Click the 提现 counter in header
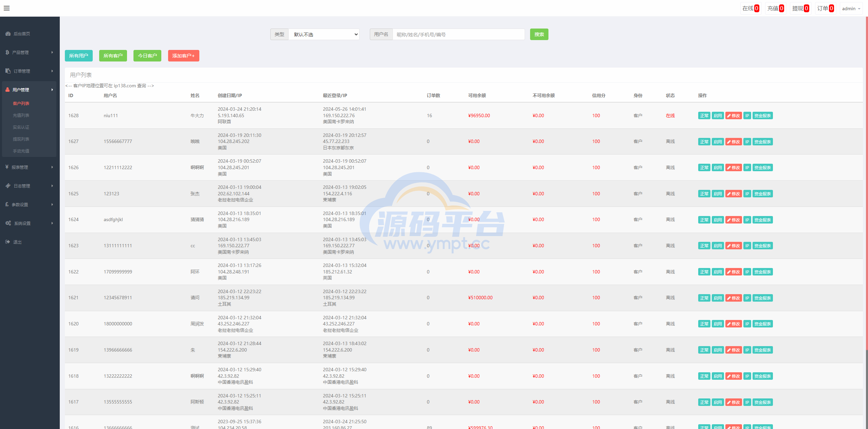Image resolution: width=868 pixels, height=429 pixels. pyautogui.click(x=800, y=8)
